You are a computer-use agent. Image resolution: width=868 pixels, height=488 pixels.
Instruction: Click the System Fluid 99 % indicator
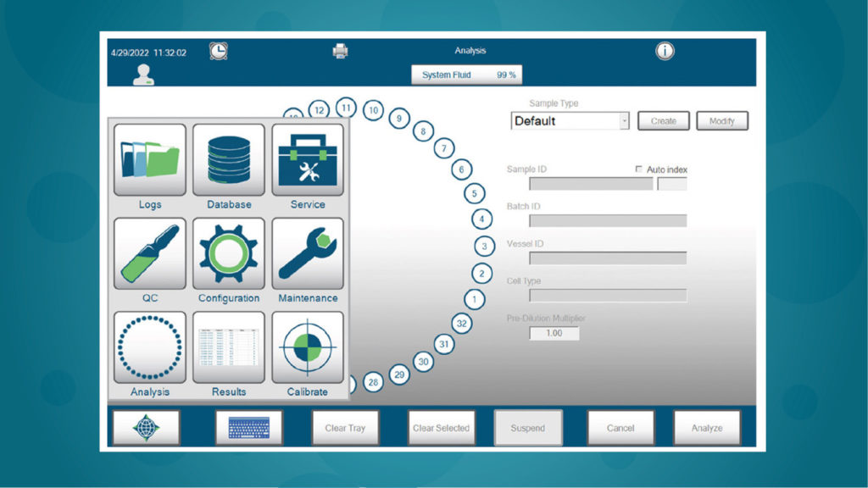(x=467, y=75)
